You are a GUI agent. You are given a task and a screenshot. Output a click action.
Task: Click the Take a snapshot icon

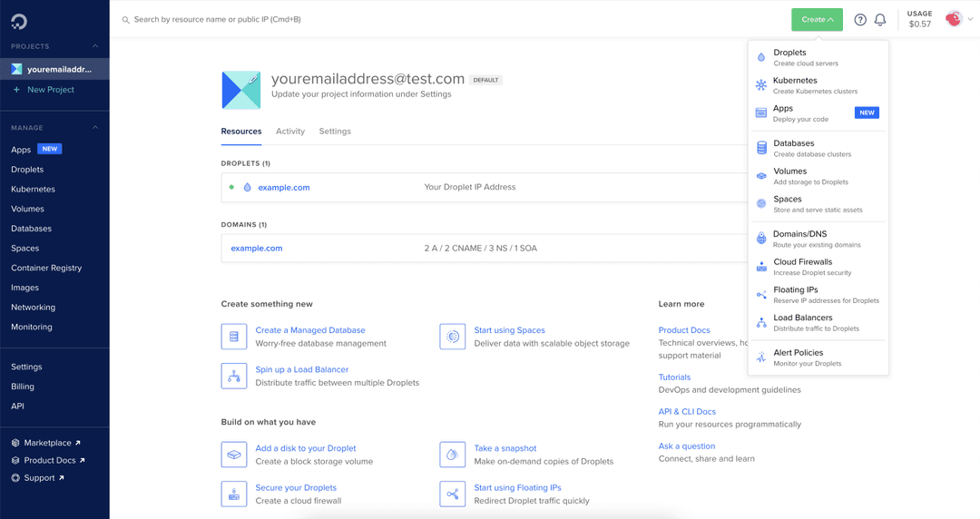[452, 455]
